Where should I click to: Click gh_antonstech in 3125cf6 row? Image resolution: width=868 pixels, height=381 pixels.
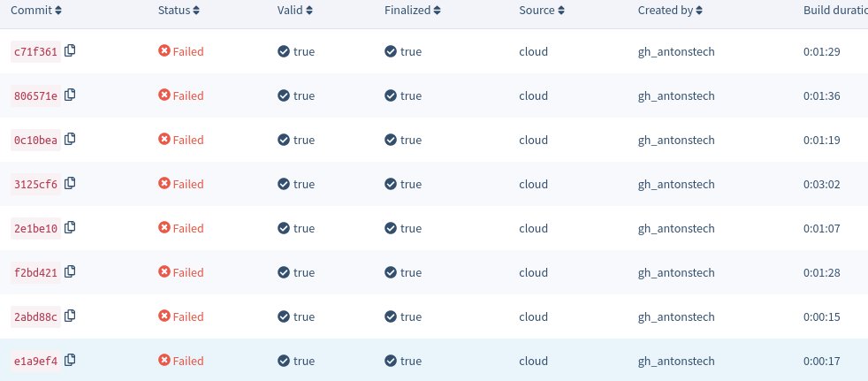point(676,184)
